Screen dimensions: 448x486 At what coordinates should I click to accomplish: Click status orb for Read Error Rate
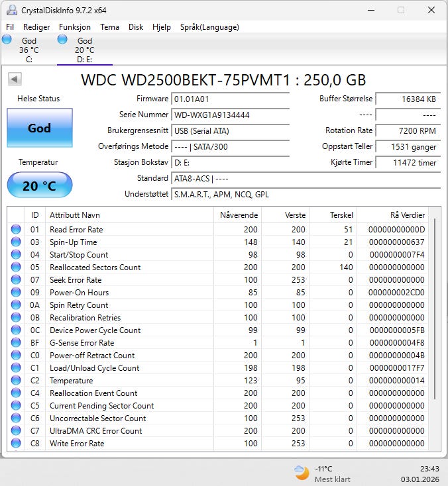16,230
